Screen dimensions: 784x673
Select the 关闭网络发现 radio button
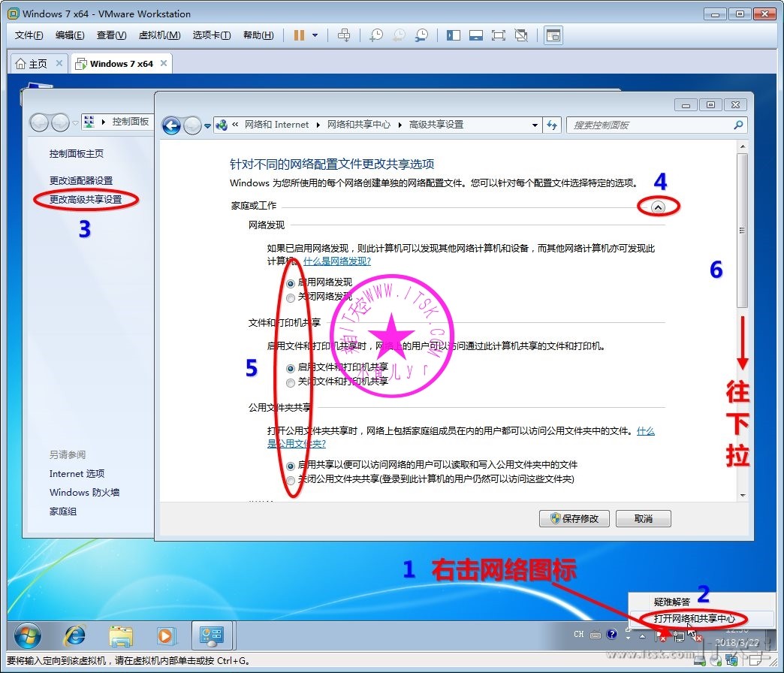(291, 297)
